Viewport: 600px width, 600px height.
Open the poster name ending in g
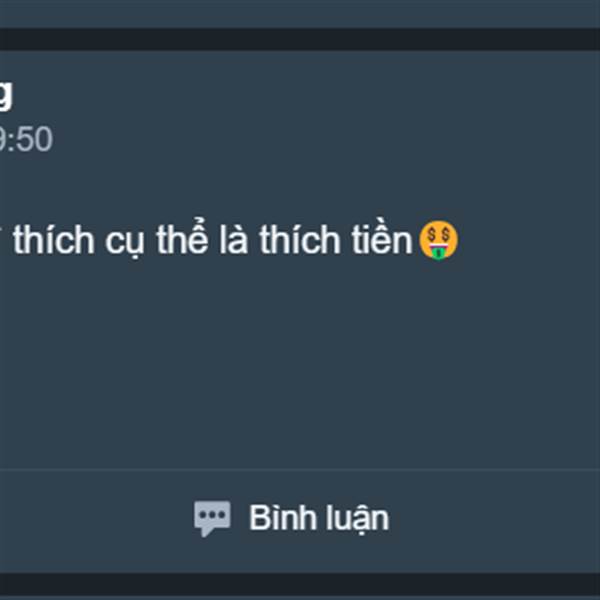pyautogui.click(x=6, y=96)
